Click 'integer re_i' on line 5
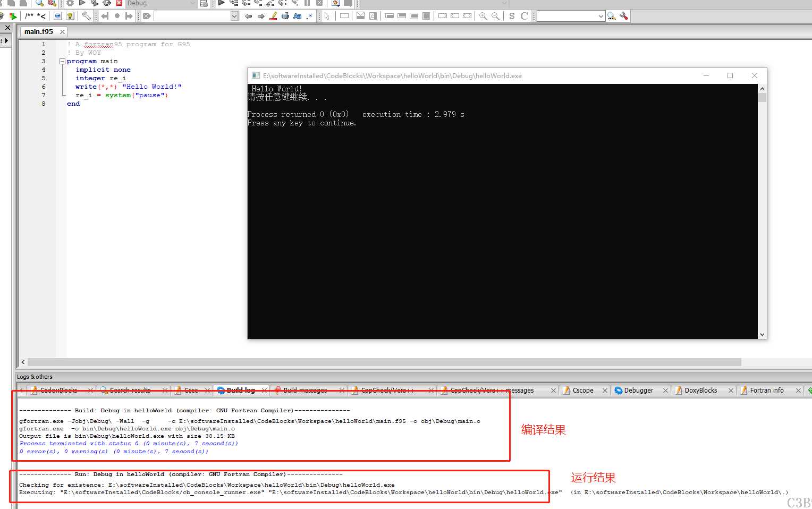This screenshot has width=812, height=509. tap(101, 78)
